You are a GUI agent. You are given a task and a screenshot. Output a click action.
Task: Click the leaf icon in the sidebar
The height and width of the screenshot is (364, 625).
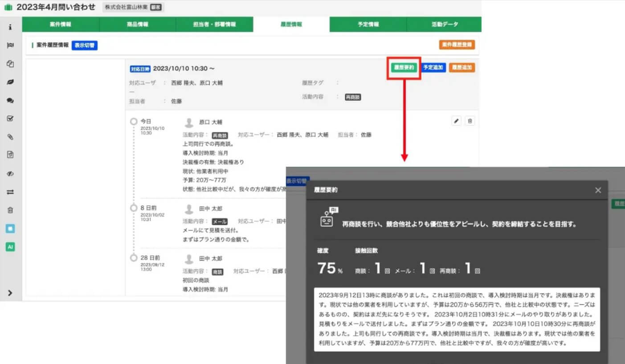click(10, 82)
